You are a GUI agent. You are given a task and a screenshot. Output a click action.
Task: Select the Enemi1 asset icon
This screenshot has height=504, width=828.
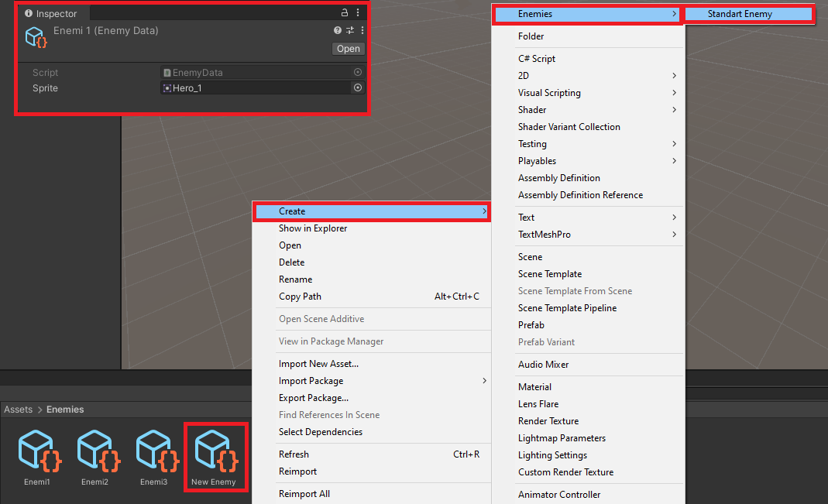click(x=38, y=452)
